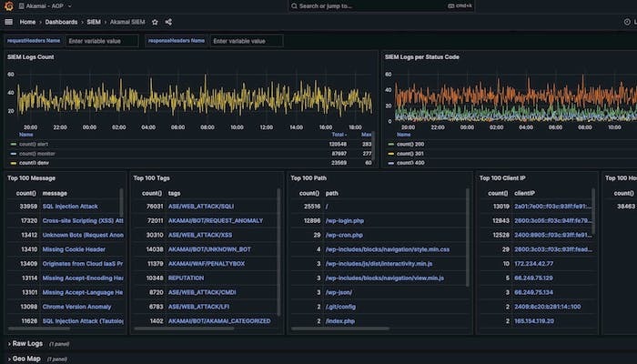Sort SIEM Logs Count legend by Name

click(26, 135)
